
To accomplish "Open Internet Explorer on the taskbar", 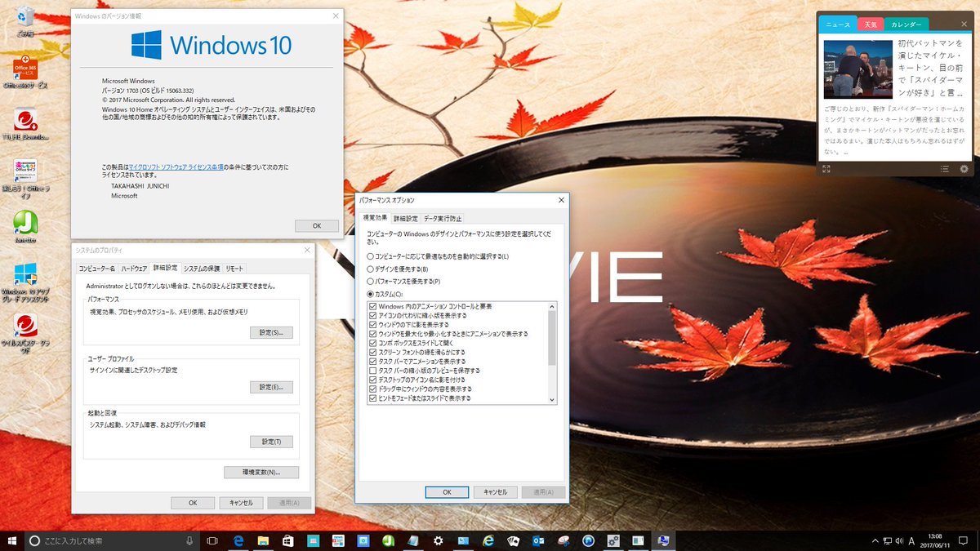I will [488, 540].
